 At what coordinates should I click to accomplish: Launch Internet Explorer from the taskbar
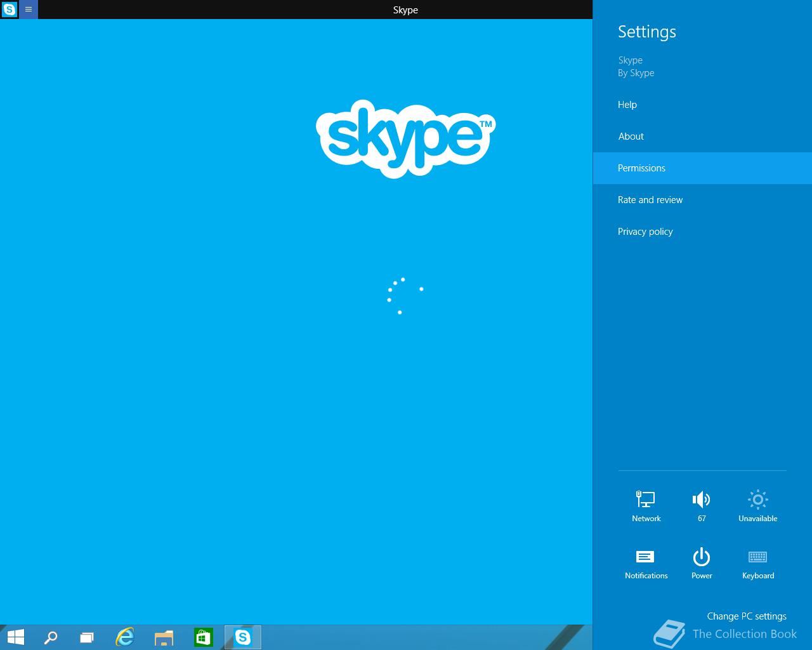tap(125, 637)
